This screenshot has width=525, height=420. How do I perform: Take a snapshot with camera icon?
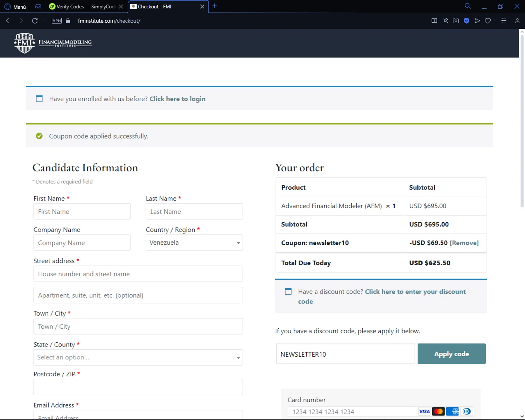[x=456, y=21]
